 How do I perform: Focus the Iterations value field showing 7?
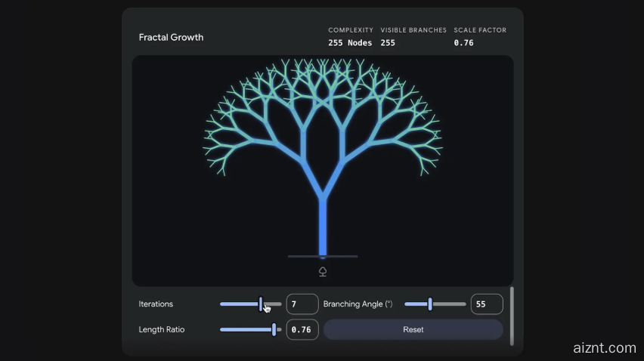click(302, 304)
